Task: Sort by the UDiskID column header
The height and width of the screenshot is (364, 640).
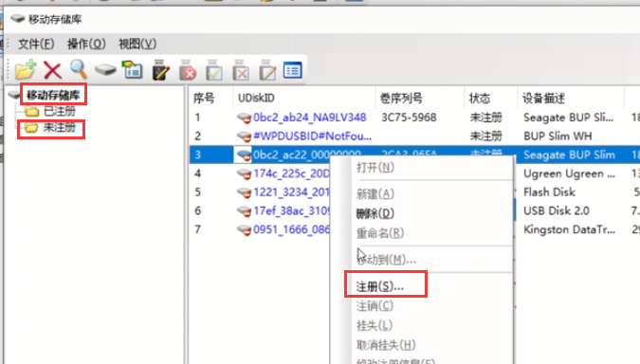Action: point(256,98)
